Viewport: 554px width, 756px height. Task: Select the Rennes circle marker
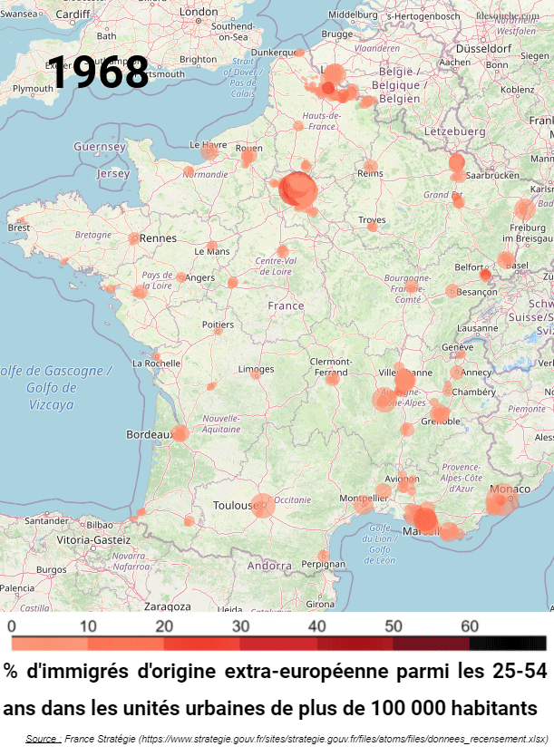click(x=133, y=238)
